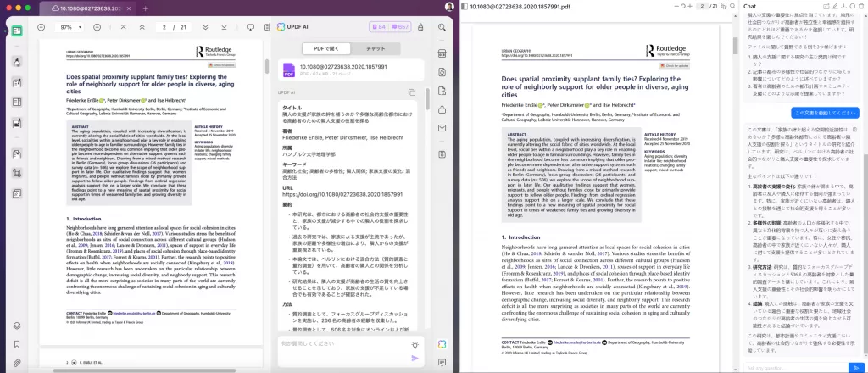
Task: Click the pencil edit icon in Chat panel
Action: pos(835,6)
